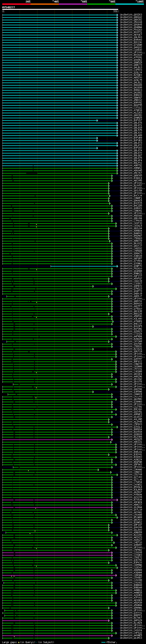Open hit UniRef100_Q93ZK3
Screen dimensions: 146x644
pos(131,15)
